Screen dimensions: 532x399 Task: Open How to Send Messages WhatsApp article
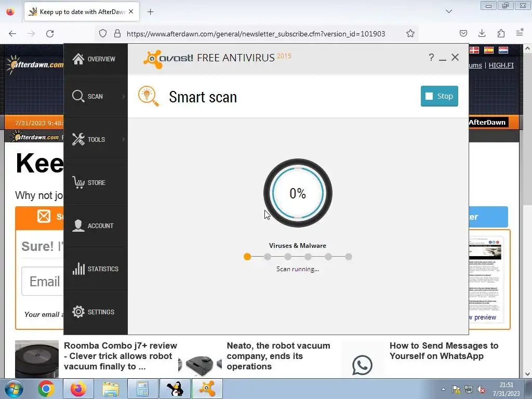[444, 351]
